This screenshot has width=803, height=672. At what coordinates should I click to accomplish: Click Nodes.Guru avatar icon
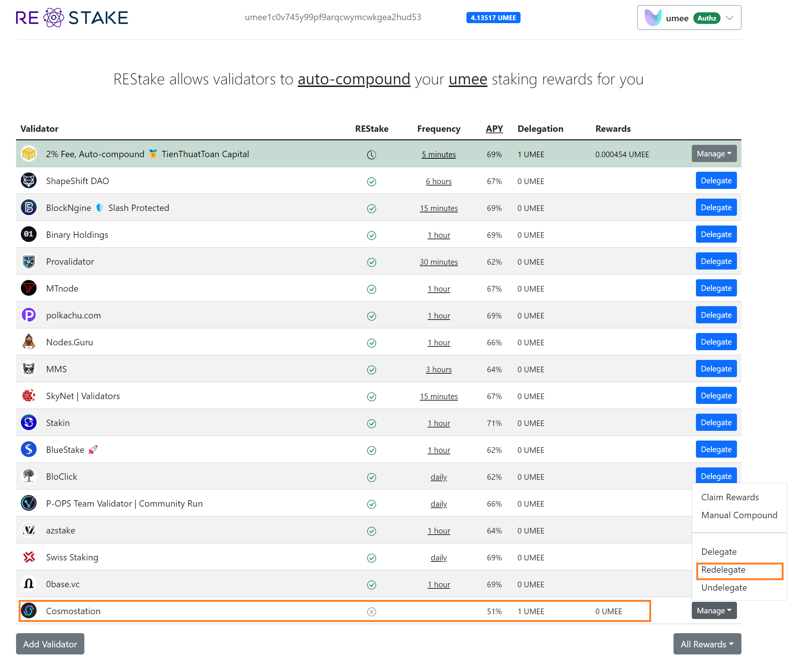coord(29,342)
